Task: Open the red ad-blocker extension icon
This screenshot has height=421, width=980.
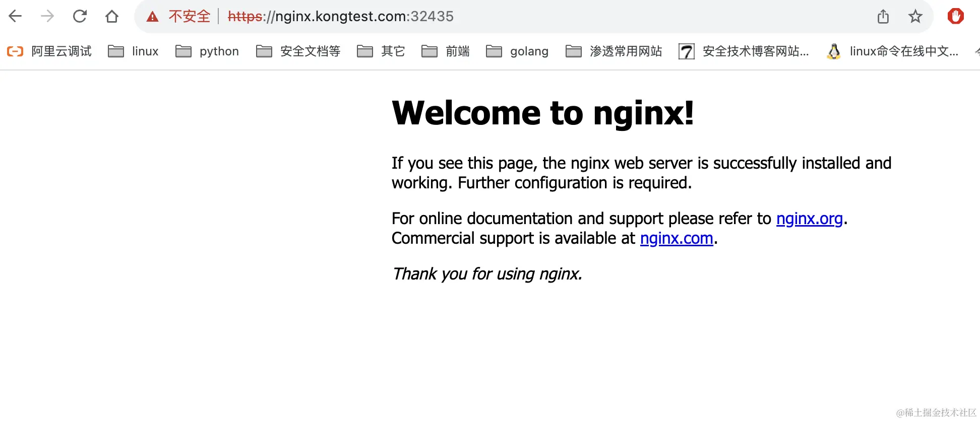Action: (x=955, y=16)
